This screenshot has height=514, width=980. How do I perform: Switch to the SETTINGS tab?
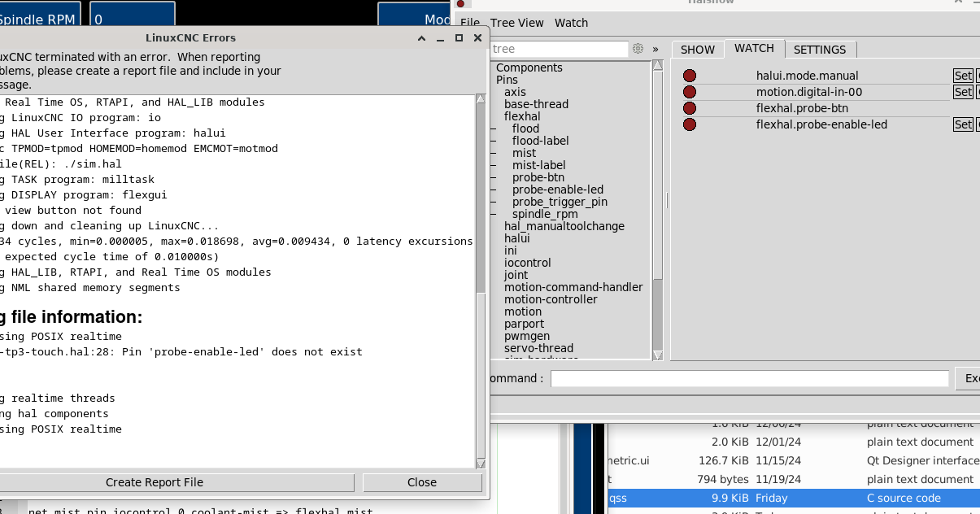[x=819, y=50]
